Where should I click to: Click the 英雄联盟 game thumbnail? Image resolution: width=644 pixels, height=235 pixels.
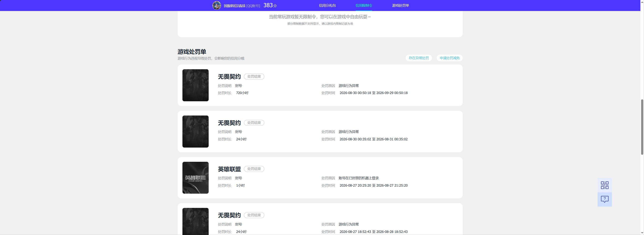pos(195,177)
